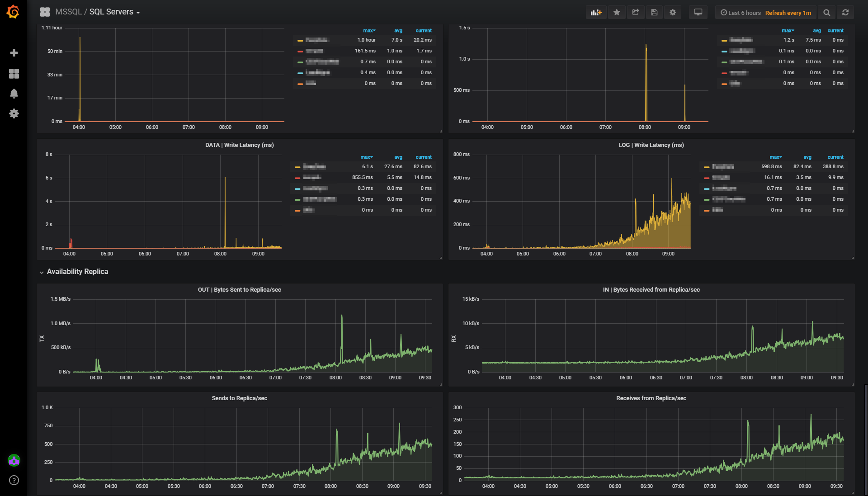868x496 pixels.
Task: Click yellow series swatch in LOG Write Latency legend
Action: click(706, 167)
